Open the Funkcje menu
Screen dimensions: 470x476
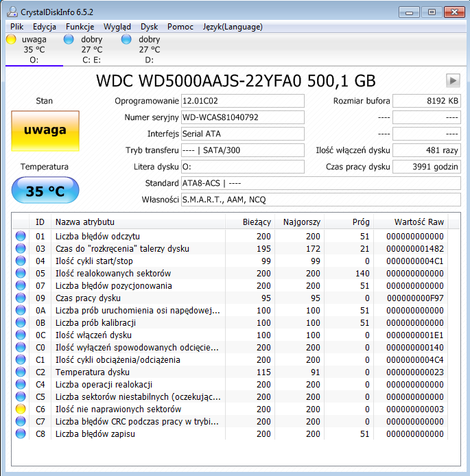[x=80, y=27]
